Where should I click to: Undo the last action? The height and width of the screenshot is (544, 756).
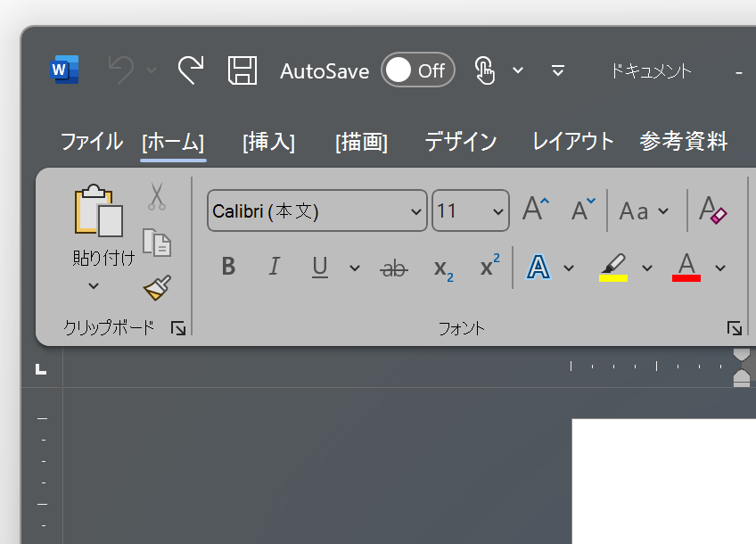point(120,70)
